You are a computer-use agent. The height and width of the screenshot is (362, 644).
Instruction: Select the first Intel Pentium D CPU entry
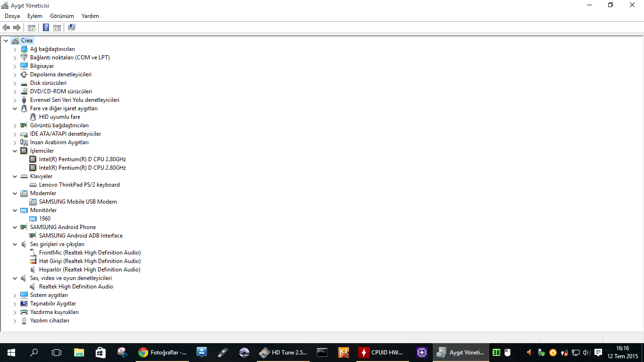83,159
